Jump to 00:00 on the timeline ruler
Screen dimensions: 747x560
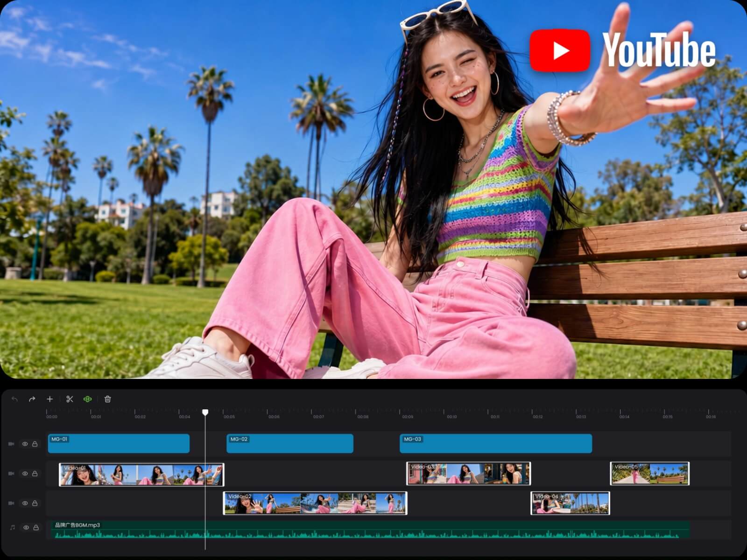pos(52,417)
